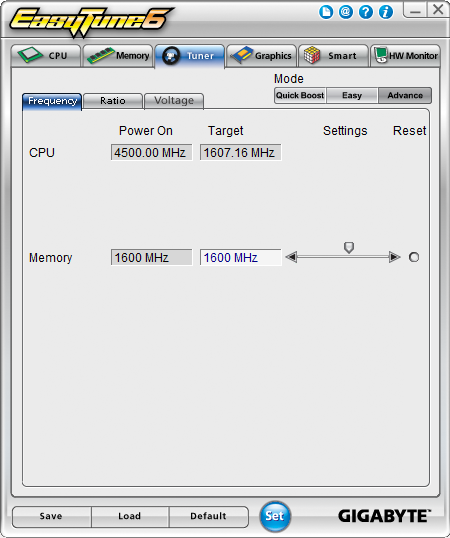Click the Memory reset radio circle

414,257
